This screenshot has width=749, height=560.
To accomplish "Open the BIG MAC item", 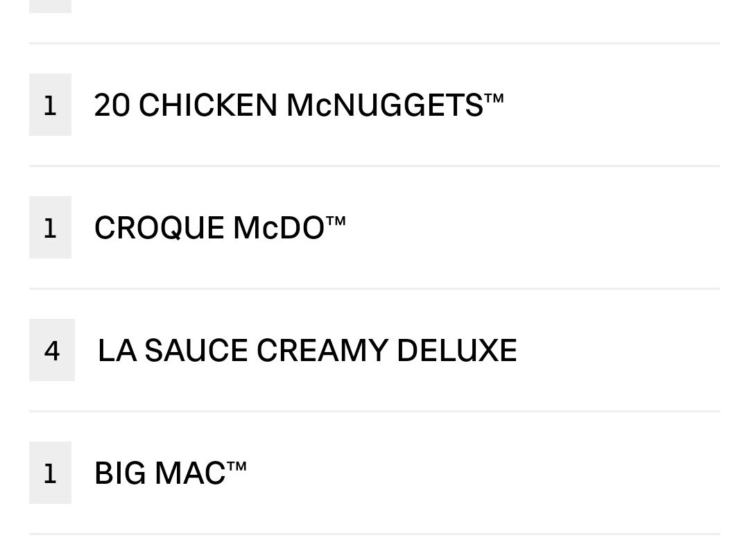I will coord(374,473).
